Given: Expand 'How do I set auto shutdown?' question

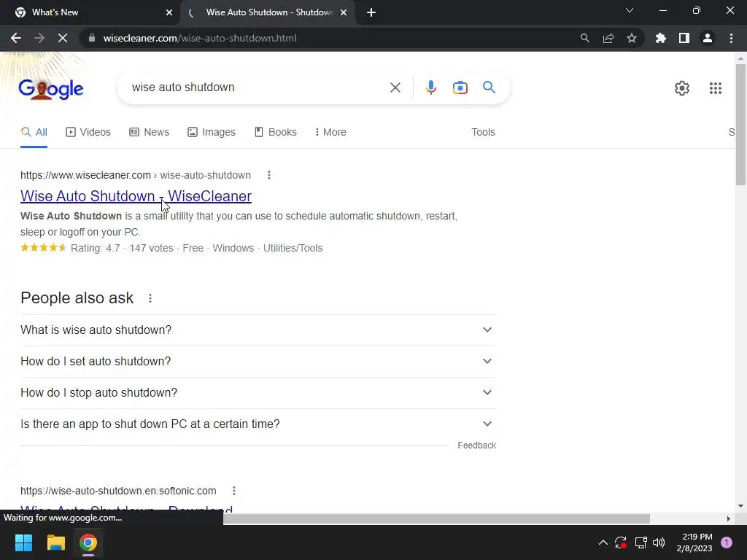Looking at the screenshot, I should [x=258, y=362].
